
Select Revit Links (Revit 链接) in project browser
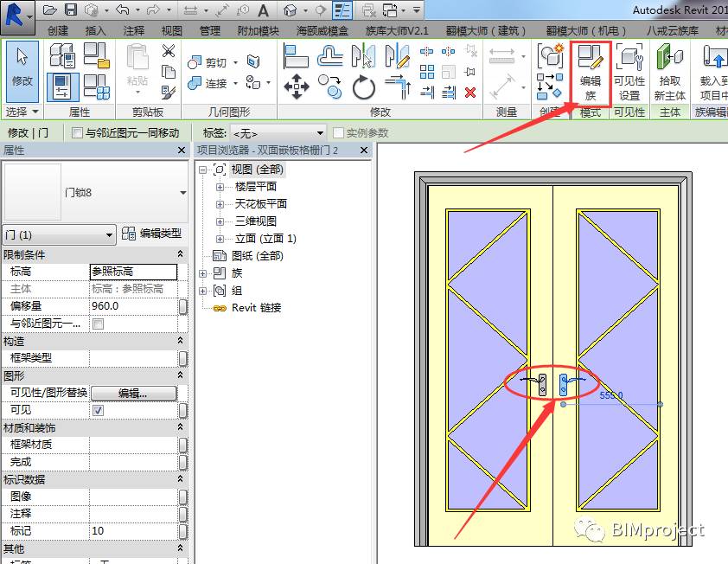256,308
